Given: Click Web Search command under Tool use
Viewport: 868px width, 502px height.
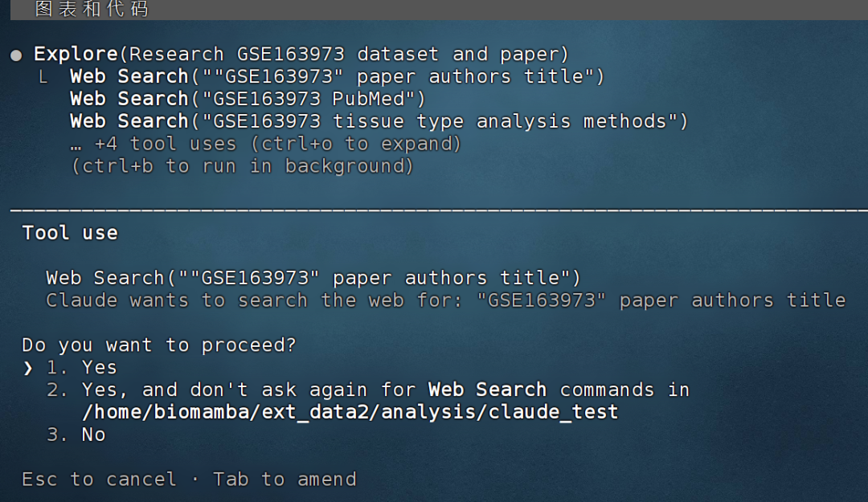Looking at the screenshot, I should [313, 278].
